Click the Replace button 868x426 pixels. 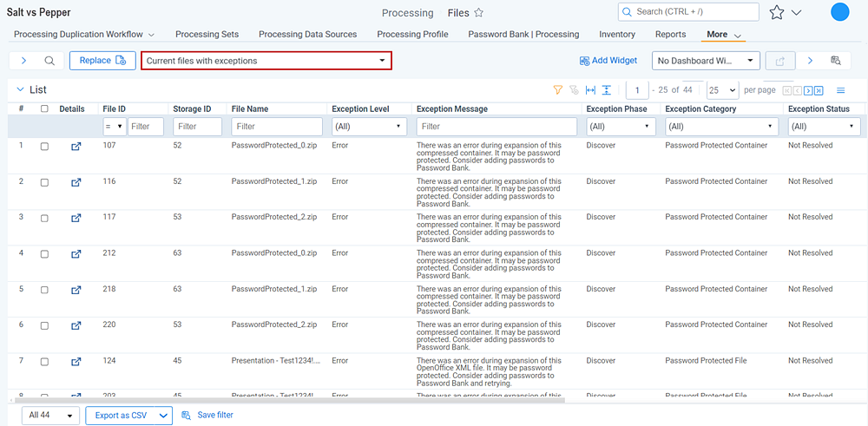point(102,61)
